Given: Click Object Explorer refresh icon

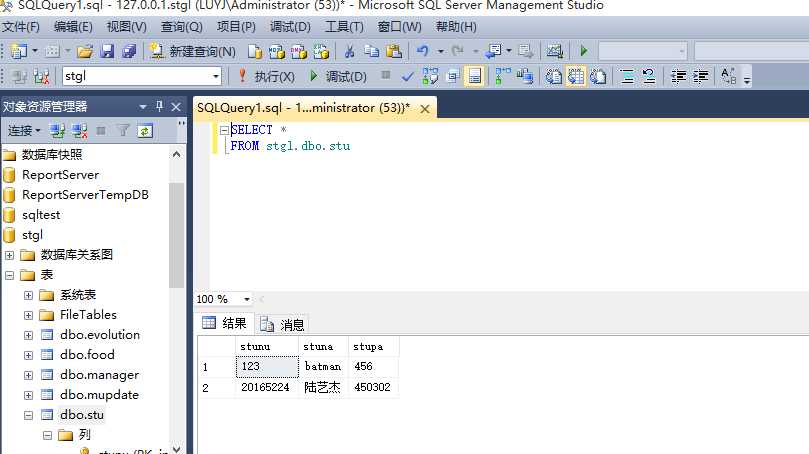Looking at the screenshot, I should [145, 131].
